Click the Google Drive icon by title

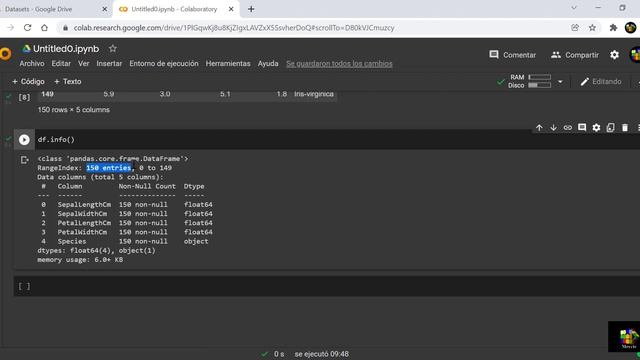pyautogui.click(x=27, y=49)
